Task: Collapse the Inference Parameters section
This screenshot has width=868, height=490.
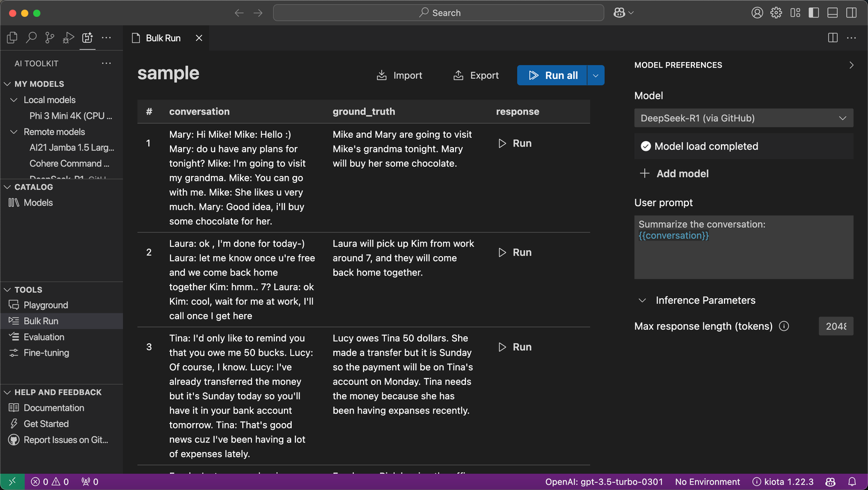Action: pyautogui.click(x=644, y=300)
